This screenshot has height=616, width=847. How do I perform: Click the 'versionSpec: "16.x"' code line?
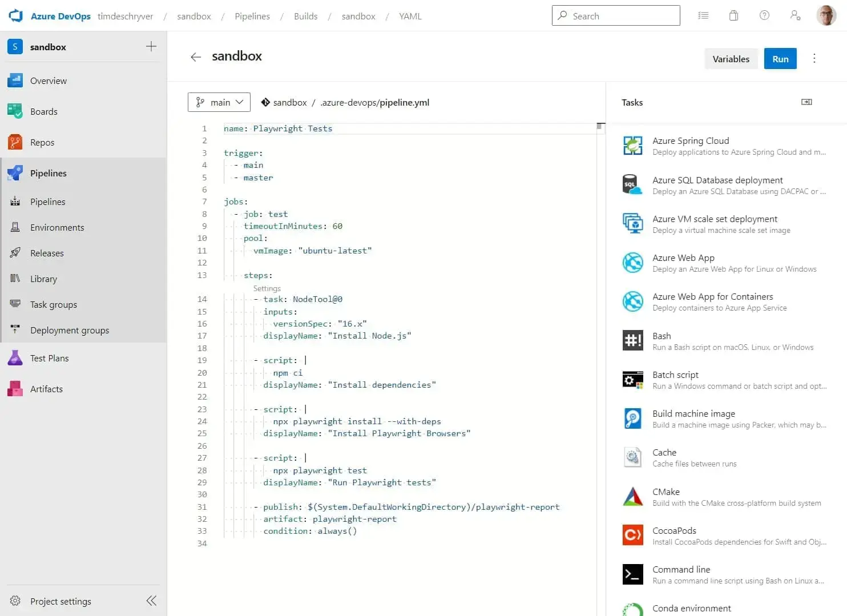point(320,324)
